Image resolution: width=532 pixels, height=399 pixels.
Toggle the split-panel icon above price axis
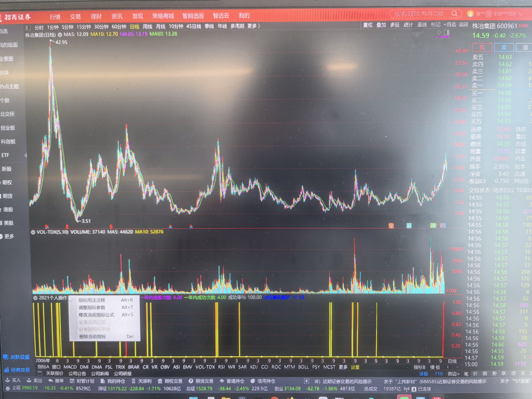point(447,32)
